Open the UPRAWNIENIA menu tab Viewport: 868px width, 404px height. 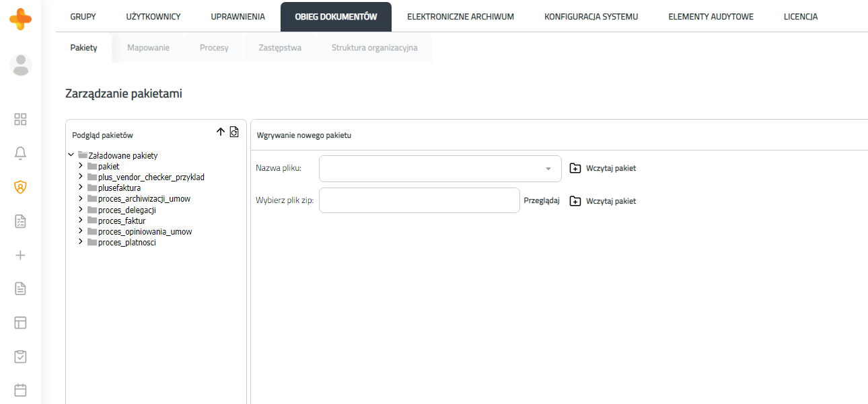point(238,17)
